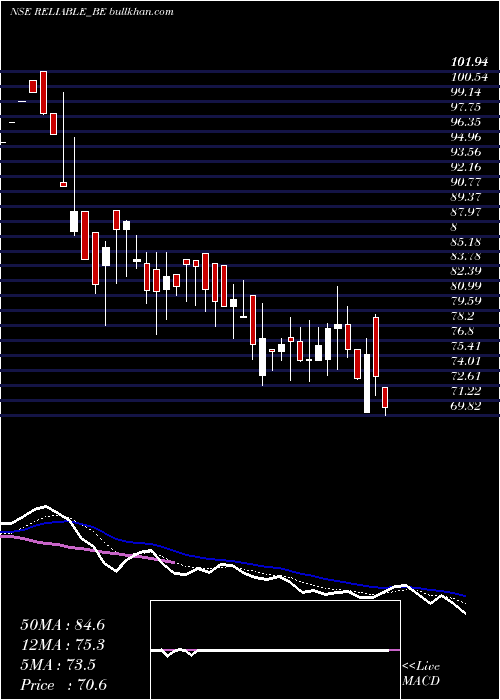Click the 92.16 price level label
Screen dimensions: 500x700
466,167
